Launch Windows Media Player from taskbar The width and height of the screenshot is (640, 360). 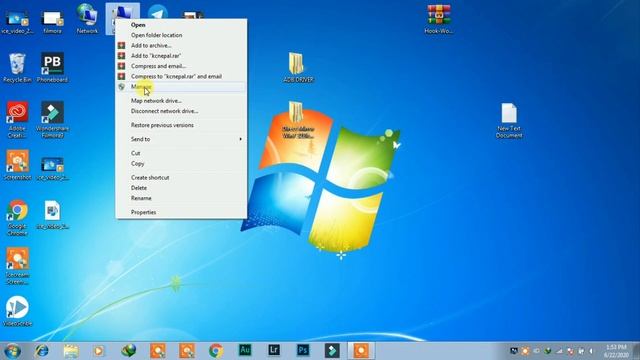pos(99,351)
